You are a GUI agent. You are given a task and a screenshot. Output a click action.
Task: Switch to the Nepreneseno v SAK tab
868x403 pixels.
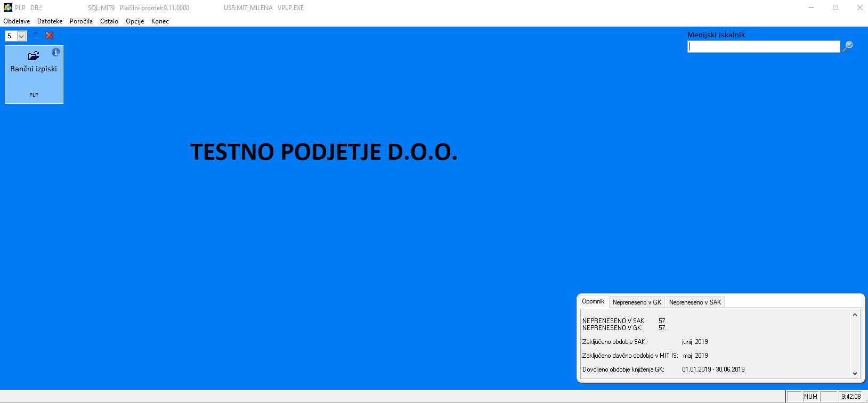coord(695,302)
